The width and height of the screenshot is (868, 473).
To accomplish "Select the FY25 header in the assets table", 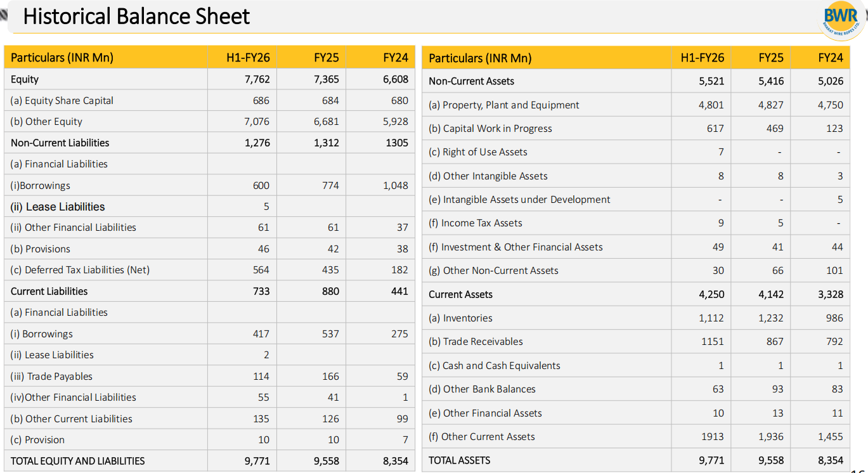I will coord(770,58).
